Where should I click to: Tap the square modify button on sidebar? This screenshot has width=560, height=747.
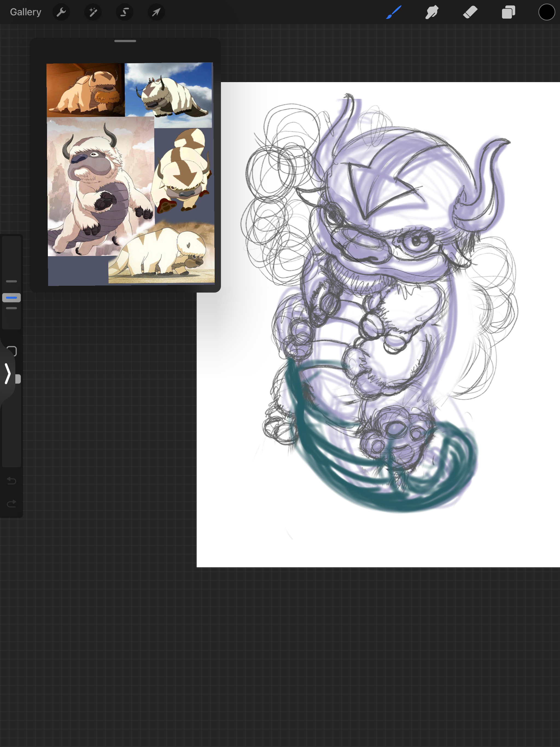[12, 351]
